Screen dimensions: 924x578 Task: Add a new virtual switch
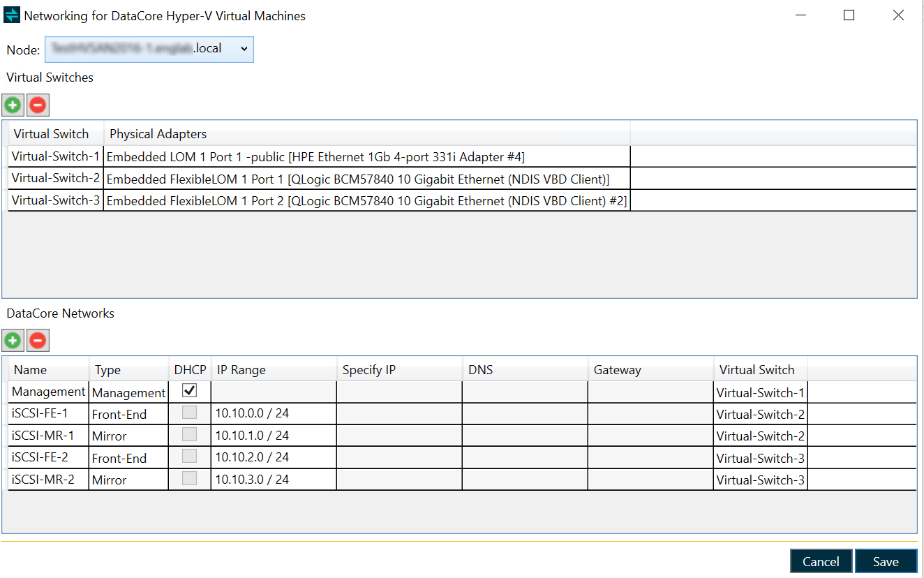(13, 105)
